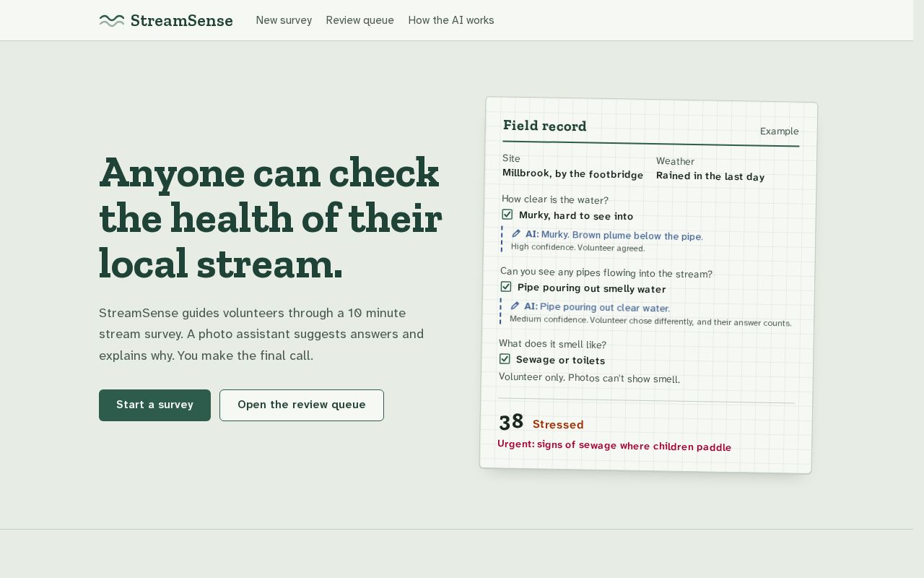Viewport: 924px width, 578px height.
Task: Start a survey
Action: (x=154, y=405)
